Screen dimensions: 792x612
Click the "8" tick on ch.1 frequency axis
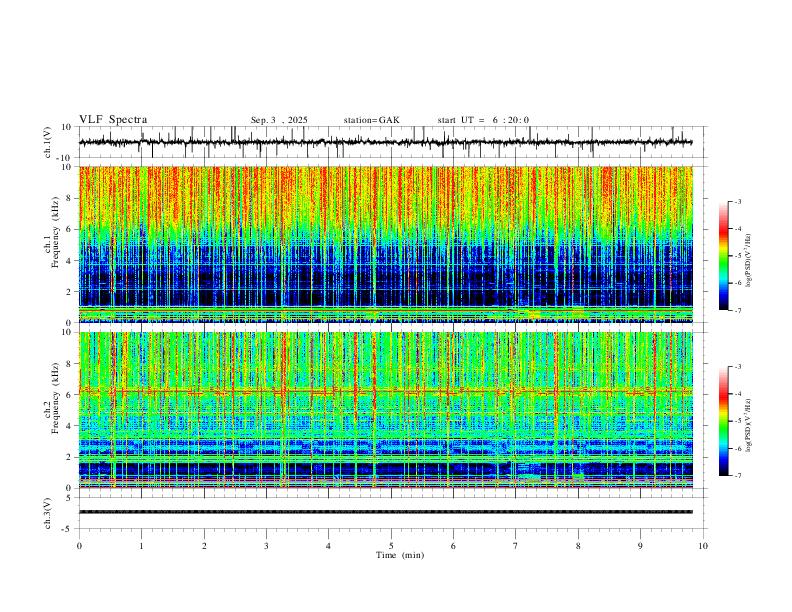pos(70,198)
